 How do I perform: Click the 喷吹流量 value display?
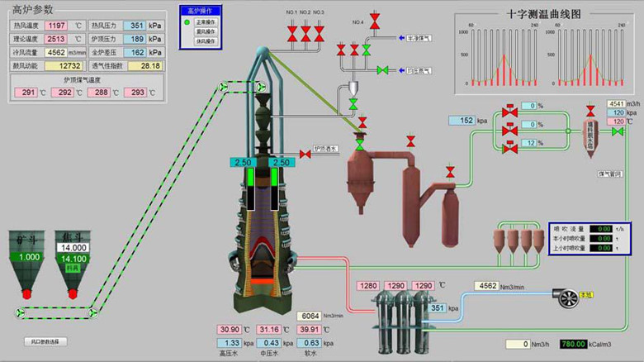604,228
